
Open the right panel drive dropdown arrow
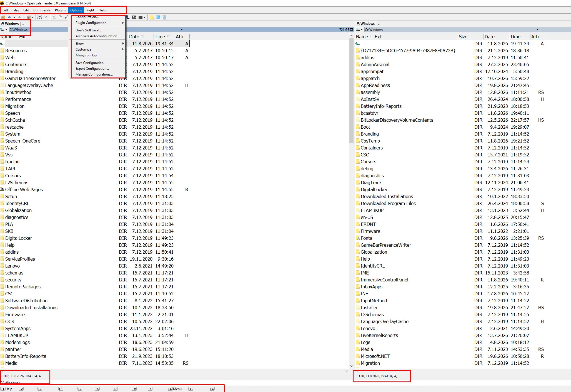click(x=362, y=29)
